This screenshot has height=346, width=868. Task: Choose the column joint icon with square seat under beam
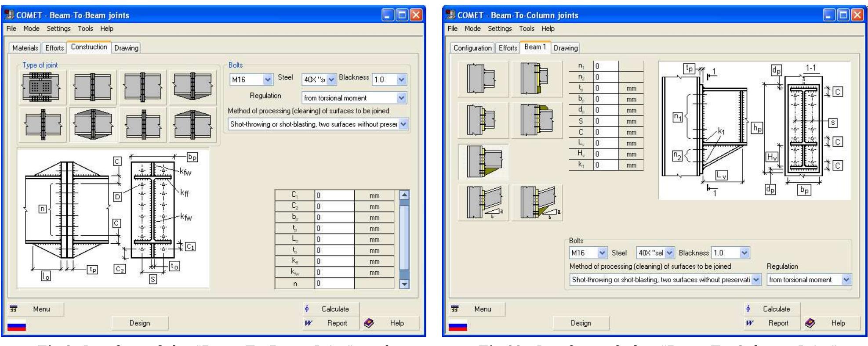pos(537,79)
